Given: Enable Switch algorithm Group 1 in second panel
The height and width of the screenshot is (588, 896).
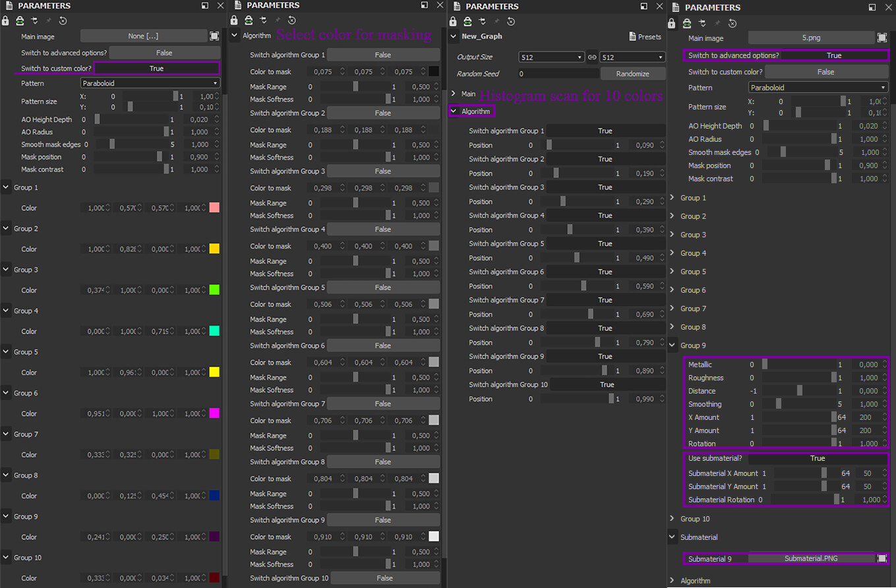Looking at the screenshot, I should (x=383, y=55).
